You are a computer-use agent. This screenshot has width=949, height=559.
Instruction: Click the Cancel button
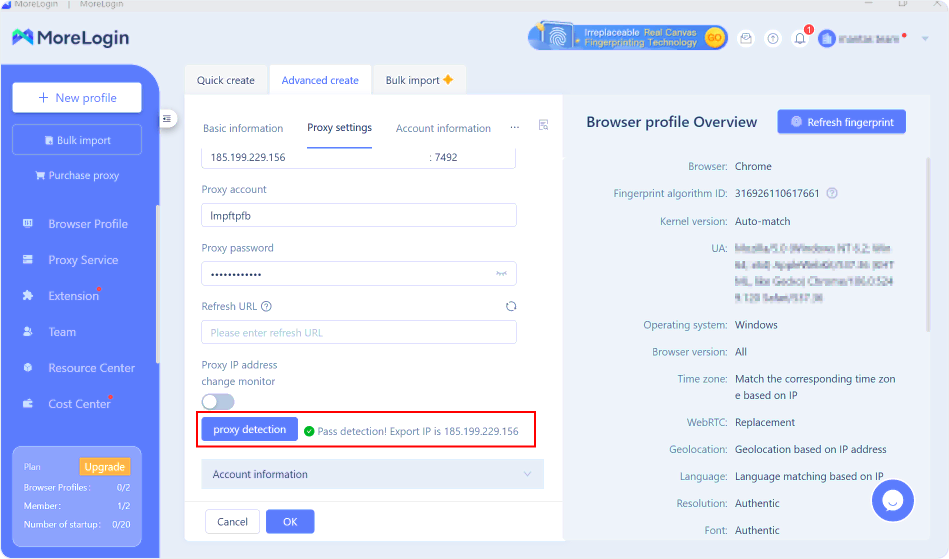pyautogui.click(x=232, y=521)
